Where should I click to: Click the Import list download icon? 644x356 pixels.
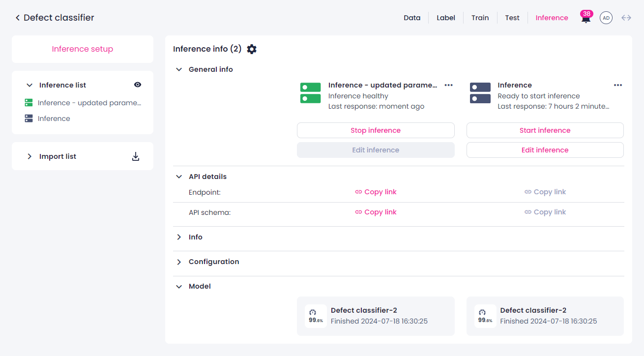[x=136, y=156]
